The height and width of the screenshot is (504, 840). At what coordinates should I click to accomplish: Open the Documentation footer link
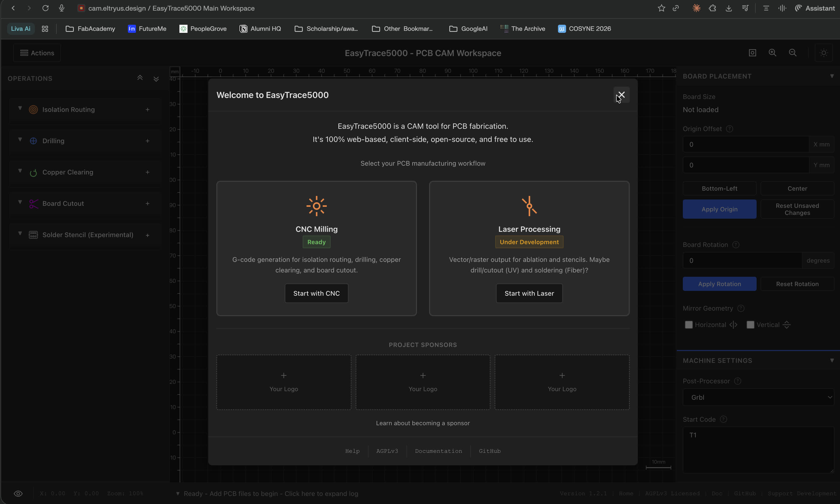tap(438, 451)
